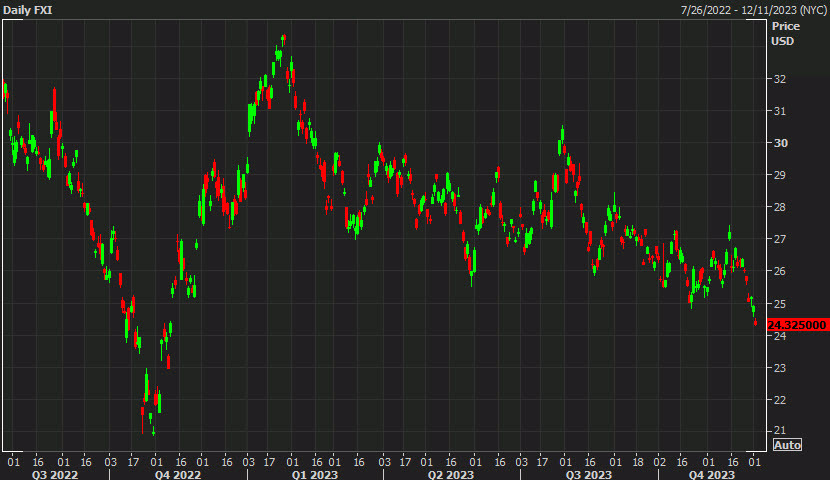This screenshot has width=830, height=480.
Task: Select the Q4 2023 quarter label
Action: point(711,475)
